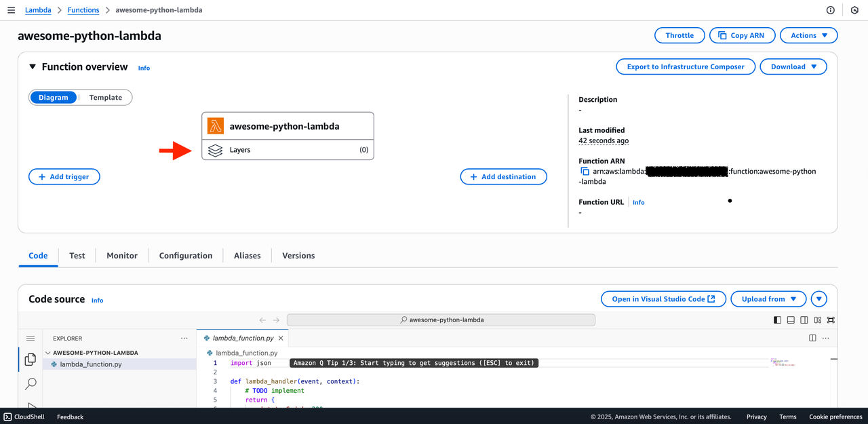Screen dimensions: 868x424
Task: Select the lambda_function.py editor tab
Action: coord(243,338)
